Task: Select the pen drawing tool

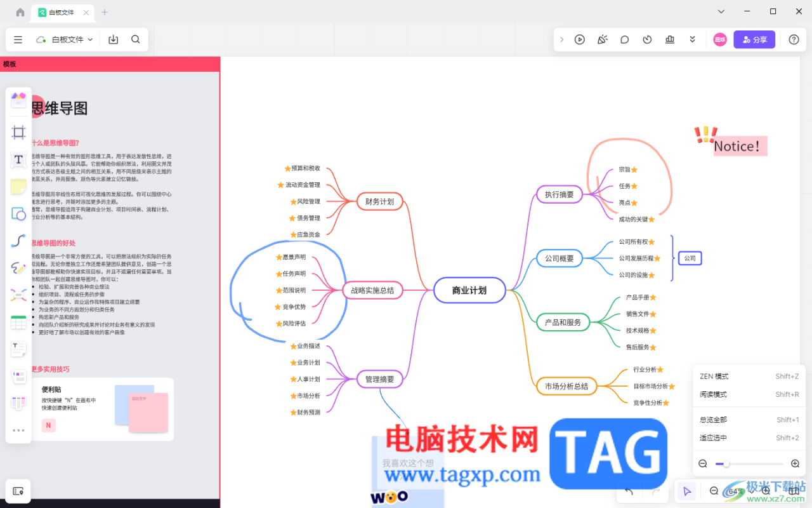Action: [18, 268]
